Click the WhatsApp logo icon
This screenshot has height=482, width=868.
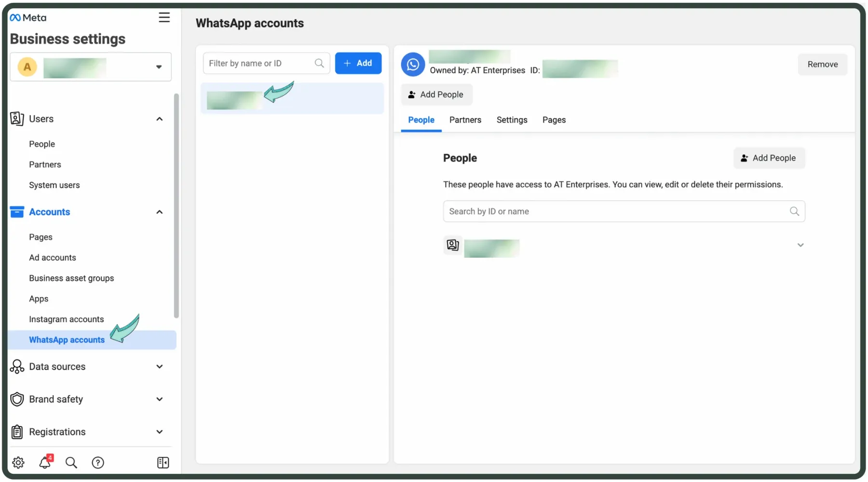point(413,64)
